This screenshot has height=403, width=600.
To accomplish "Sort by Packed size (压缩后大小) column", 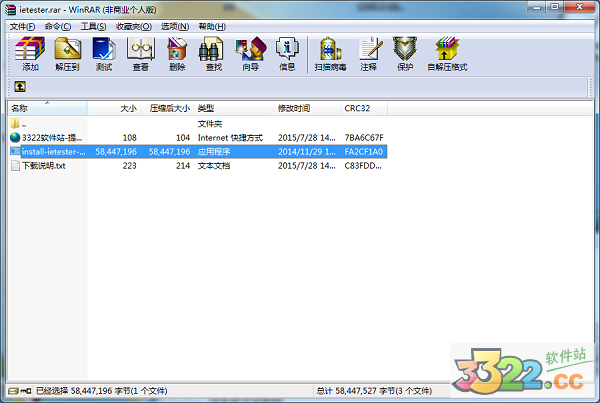I will point(167,108).
